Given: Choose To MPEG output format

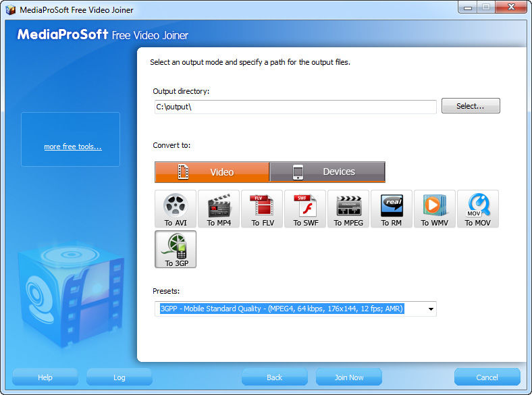Looking at the screenshot, I should tap(348, 209).
